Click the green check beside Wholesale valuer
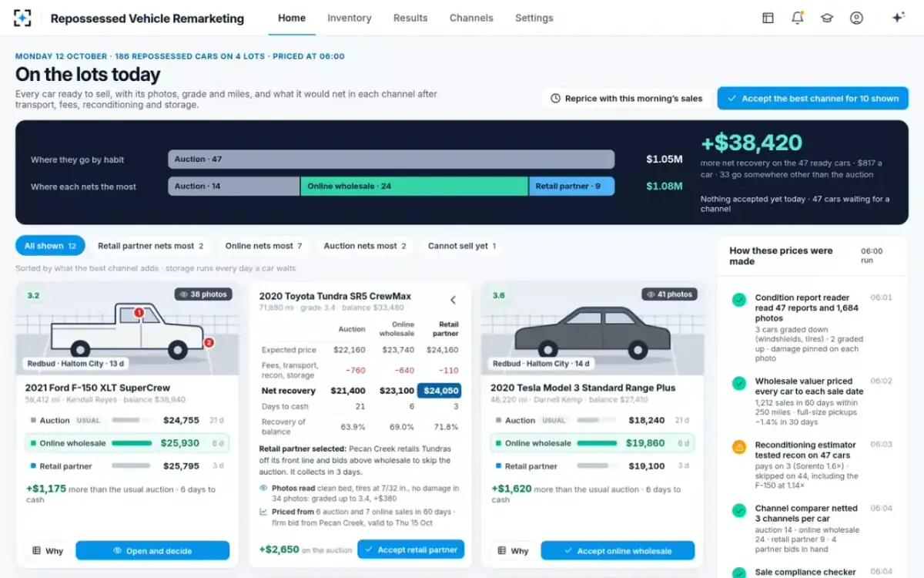 [x=739, y=383]
